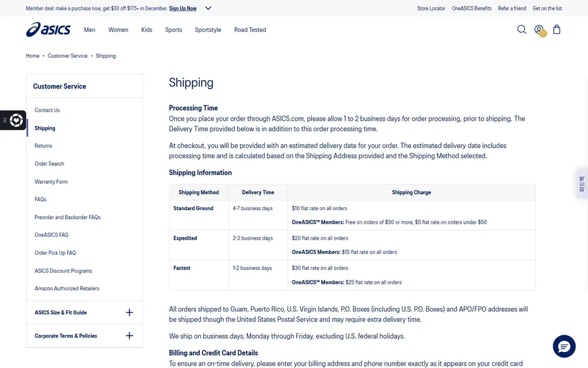Open the Sportstyle menu

coord(208,29)
